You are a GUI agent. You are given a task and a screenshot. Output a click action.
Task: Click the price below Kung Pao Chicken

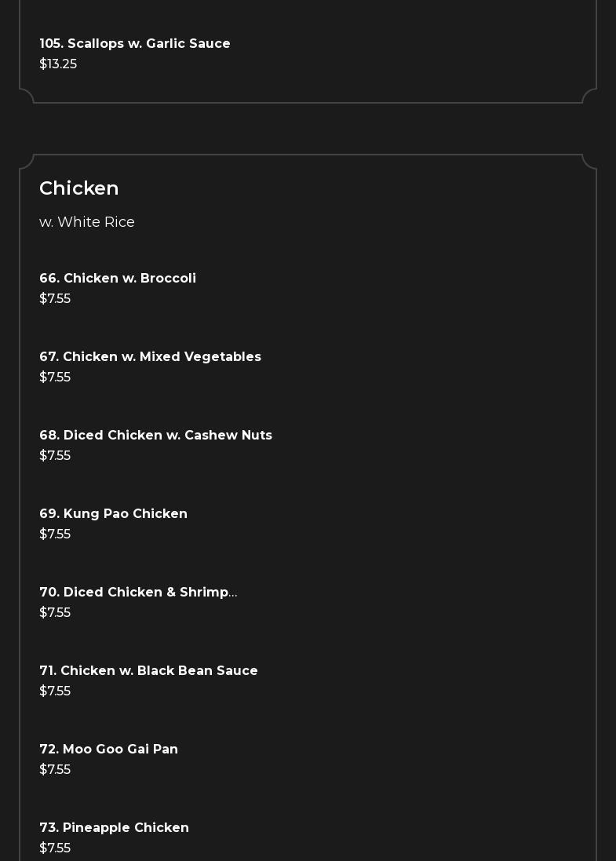pos(55,534)
